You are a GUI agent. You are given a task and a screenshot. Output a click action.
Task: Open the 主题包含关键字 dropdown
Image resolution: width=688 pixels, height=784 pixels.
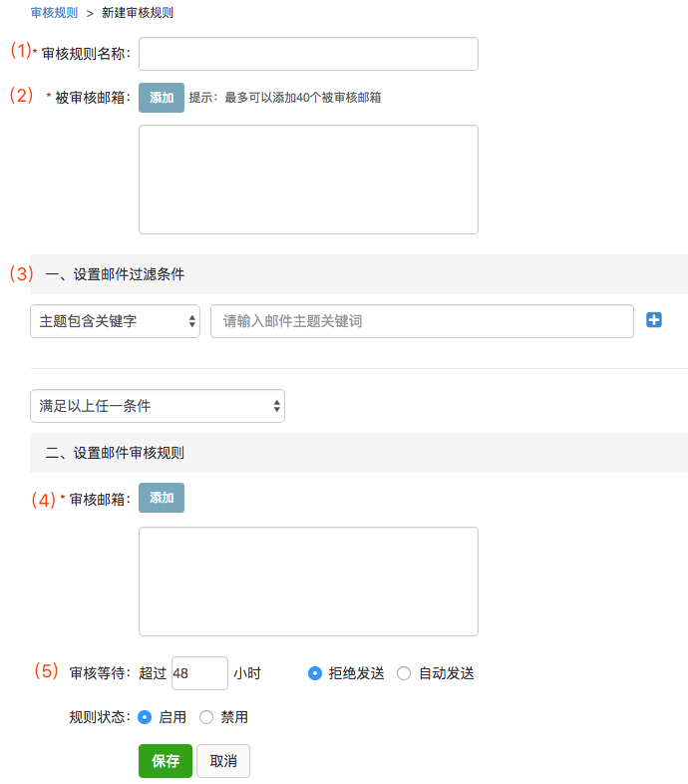pyautogui.click(x=116, y=321)
